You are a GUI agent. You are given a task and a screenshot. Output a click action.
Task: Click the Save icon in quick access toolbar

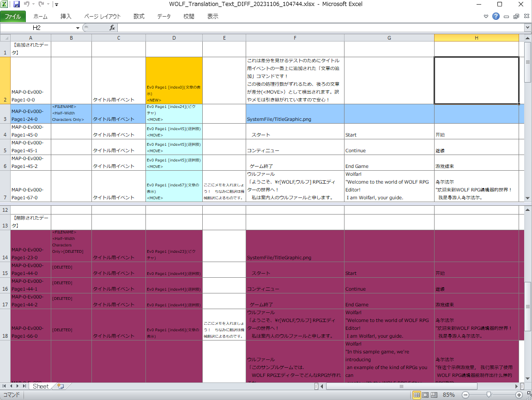tap(16, 5)
